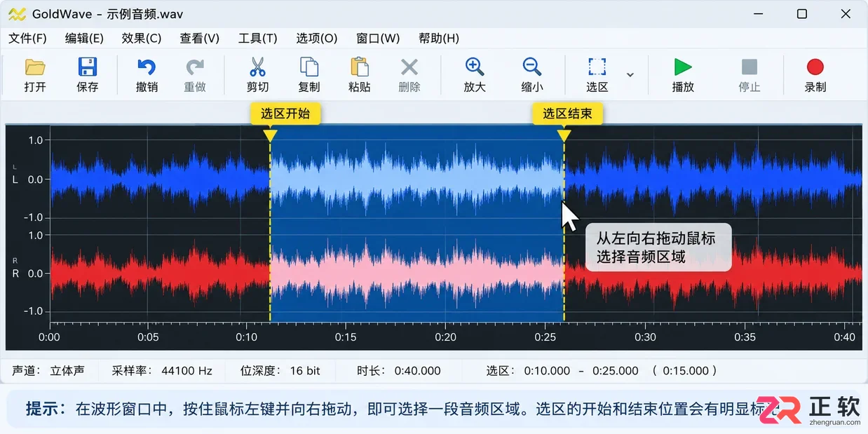This screenshot has height=434, width=868.
Task: Click the 选区开始 start marker
Action: coord(285,114)
